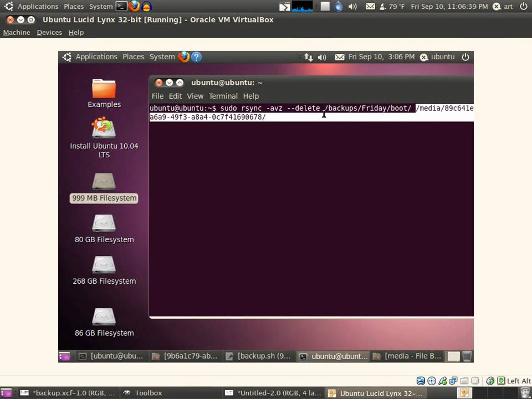Image resolution: width=532 pixels, height=399 pixels.
Task: Switch to active ubuntu@ubunt... terminal taskbar button
Action: (x=334, y=356)
